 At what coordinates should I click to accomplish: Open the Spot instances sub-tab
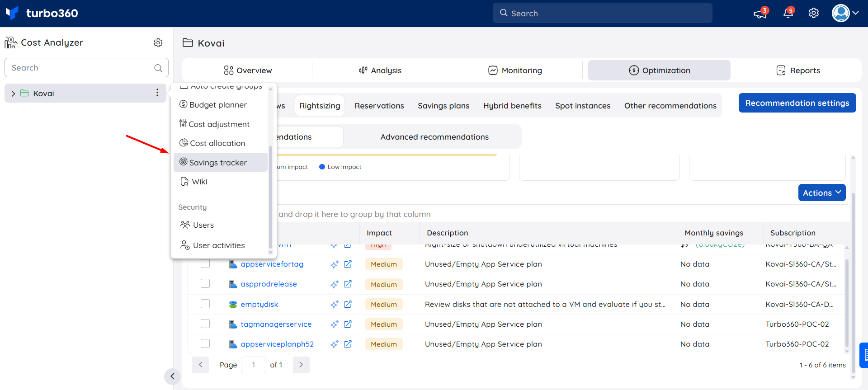point(583,106)
